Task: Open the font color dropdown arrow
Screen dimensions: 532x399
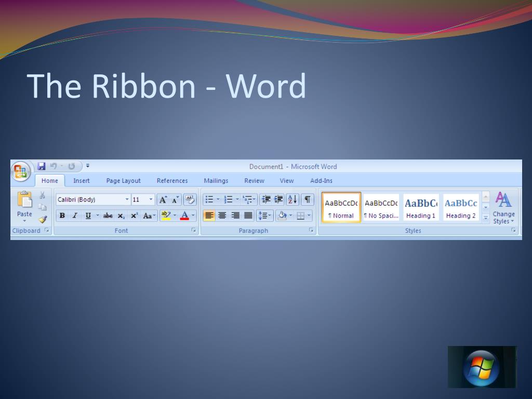Action: 193,216
